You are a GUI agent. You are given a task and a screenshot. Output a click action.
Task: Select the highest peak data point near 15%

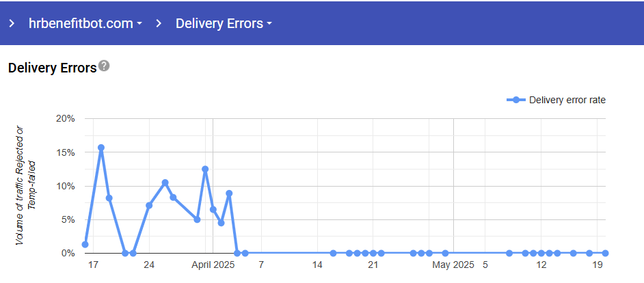pyautogui.click(x=101, y=148)
